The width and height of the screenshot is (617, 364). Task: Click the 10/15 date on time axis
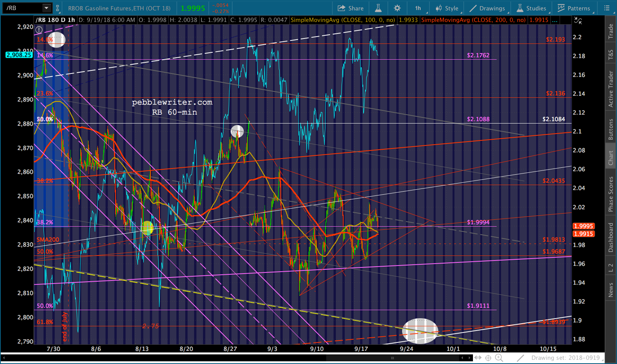(548, 349)
